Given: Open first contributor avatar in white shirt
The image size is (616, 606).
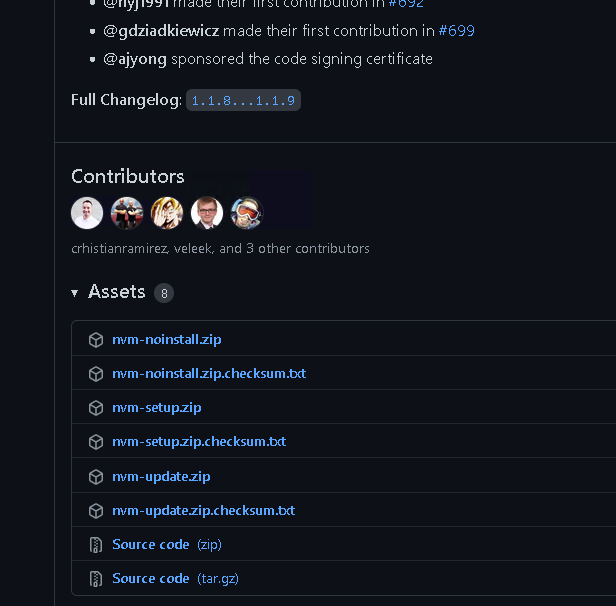Looking at the screenshot, I should 87,213.
